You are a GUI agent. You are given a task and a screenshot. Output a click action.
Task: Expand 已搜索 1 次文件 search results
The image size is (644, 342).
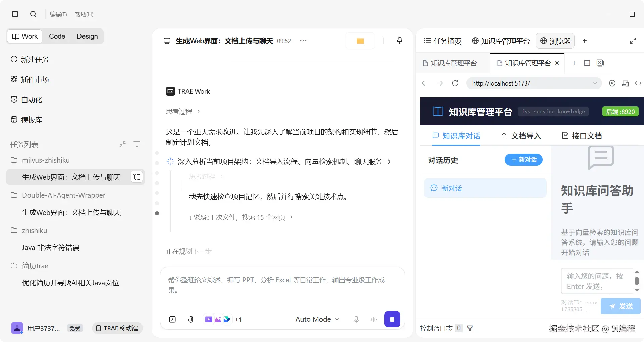tap(241, 217)
